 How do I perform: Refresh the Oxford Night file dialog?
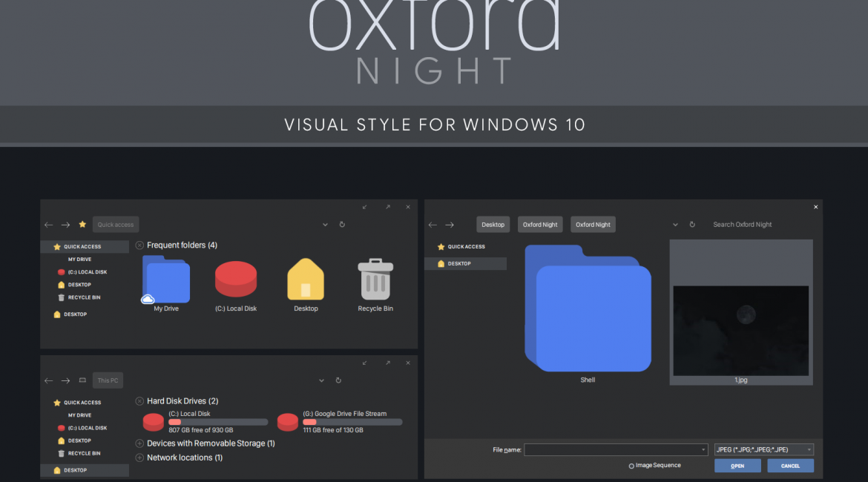point(692,224)
